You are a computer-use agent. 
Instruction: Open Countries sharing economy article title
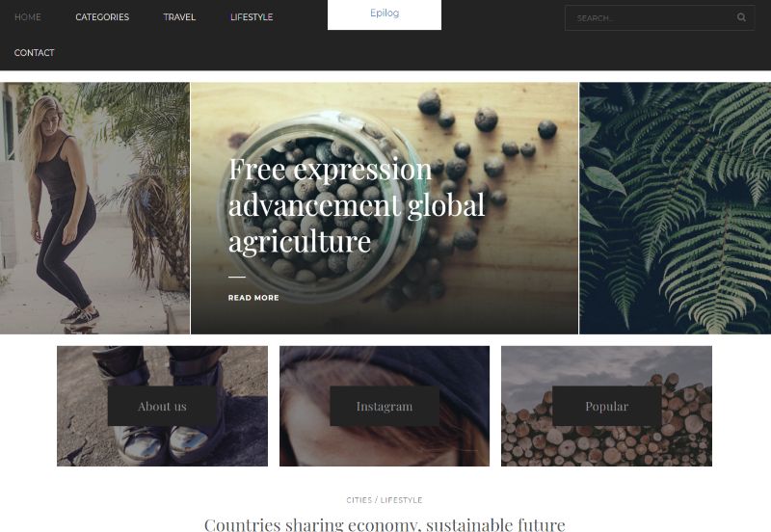(x=385, y=524)
